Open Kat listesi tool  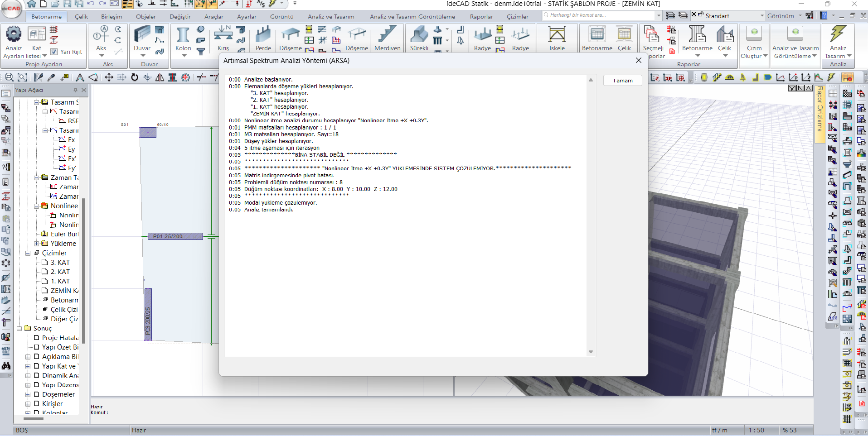[x=37, y=35]
